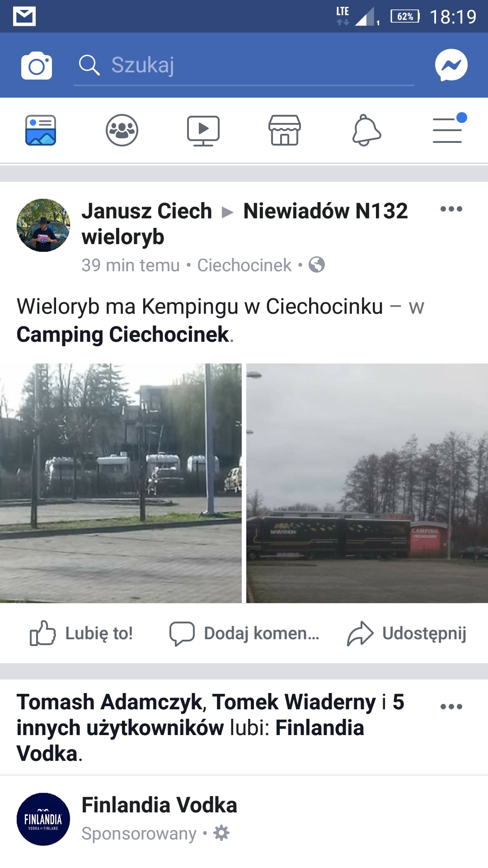The height and width of the screenshot is (868, 488).
Task: Open the Marketplace store icon
Action: click(285, 130)
